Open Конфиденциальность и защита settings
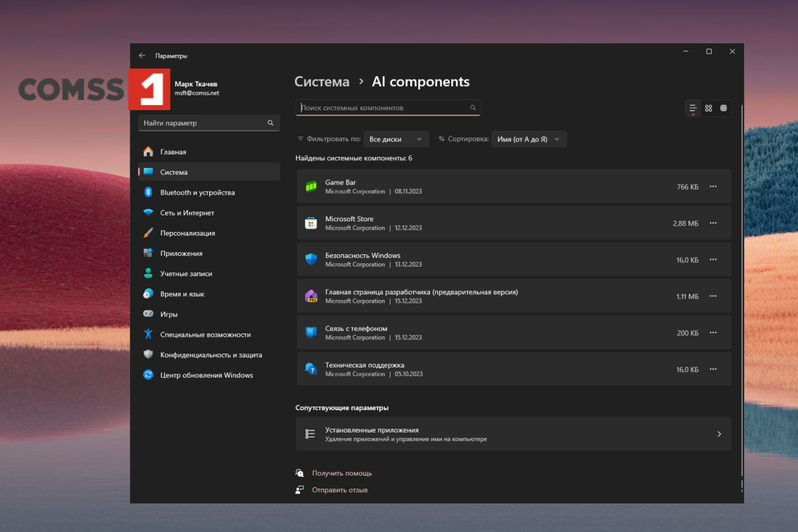Image resolution: width=798 pixels, height=532 pixels. tap(209, 355)
